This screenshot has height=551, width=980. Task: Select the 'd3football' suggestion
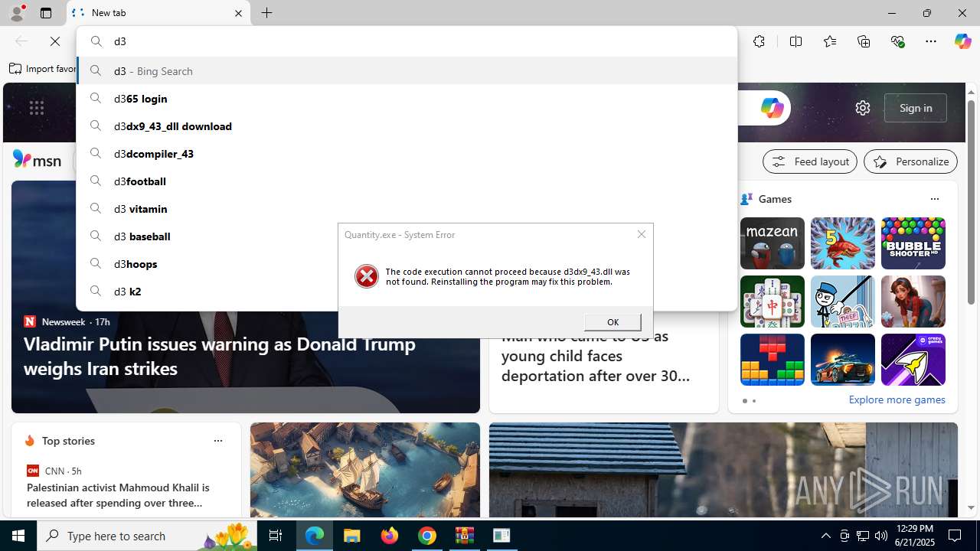click(407, 181)
